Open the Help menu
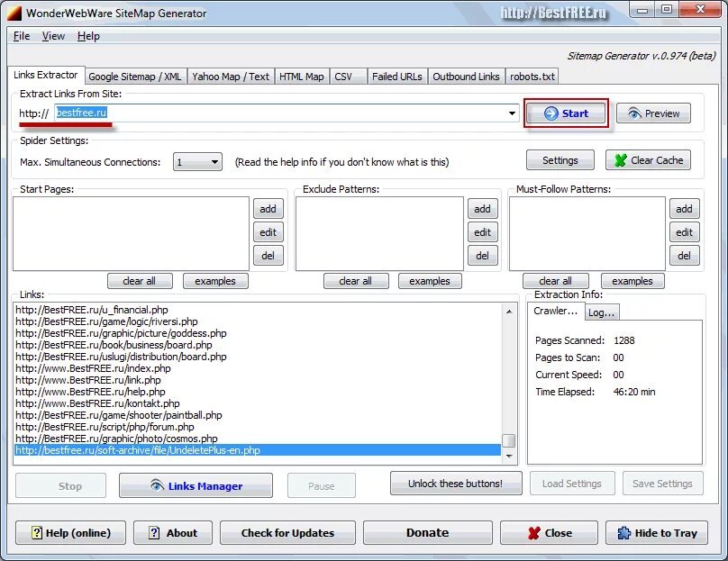This screenshot has width=728, height=561. tap(88, 36)
